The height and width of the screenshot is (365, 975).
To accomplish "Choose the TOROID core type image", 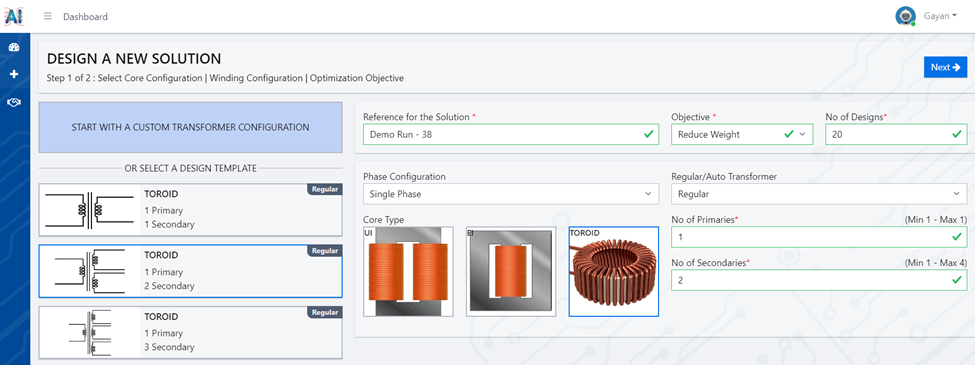I will click(614, 272).
